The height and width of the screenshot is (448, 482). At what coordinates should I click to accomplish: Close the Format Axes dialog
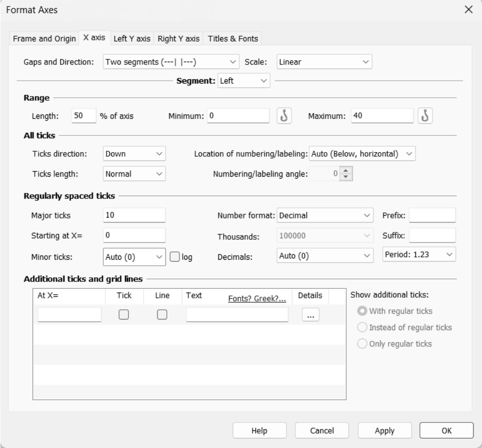469,10
